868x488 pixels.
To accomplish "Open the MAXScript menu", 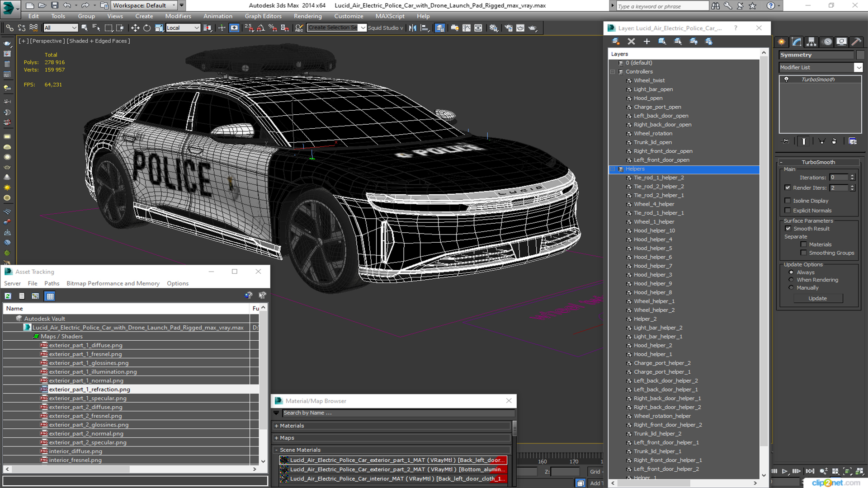I will [x=390, y=16].
